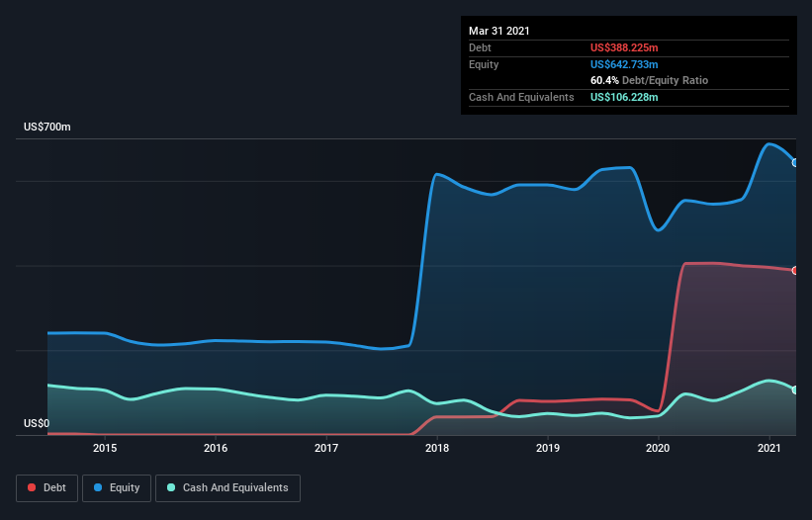Click the 60.4% Debt/Equity Ratio text
Viewport: 812px width, 520px height.
[650, 80]
